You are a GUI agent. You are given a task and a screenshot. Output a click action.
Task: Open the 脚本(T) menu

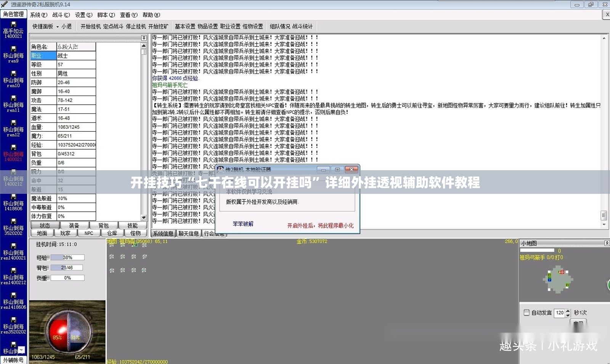(106, 15)
